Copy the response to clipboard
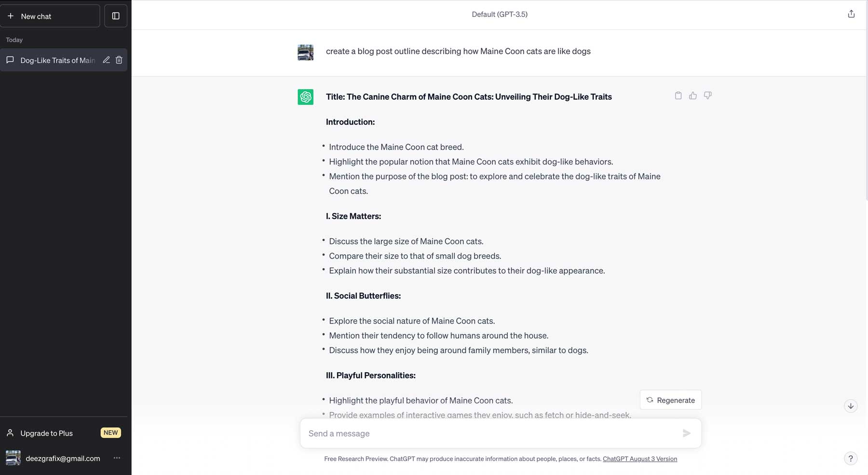The image size is (868, 475). point(678,95)
